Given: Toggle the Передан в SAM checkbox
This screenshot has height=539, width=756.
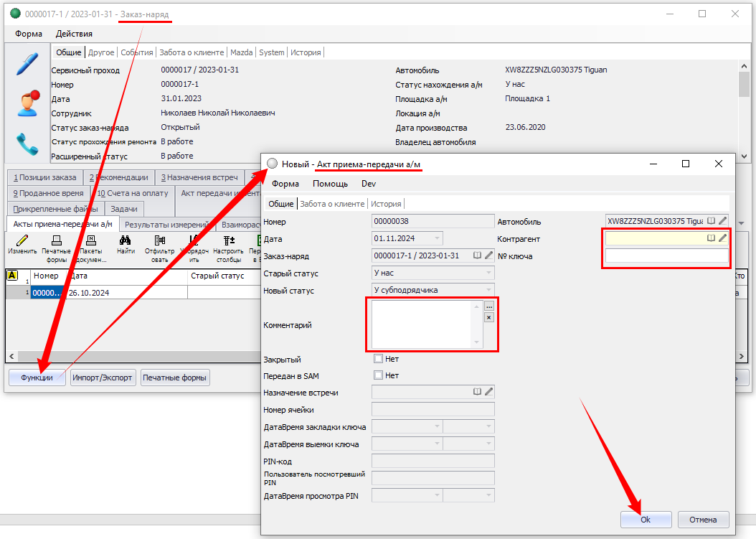Looking at the screenshot, I should pyautogui.click(x=379, y=375).
